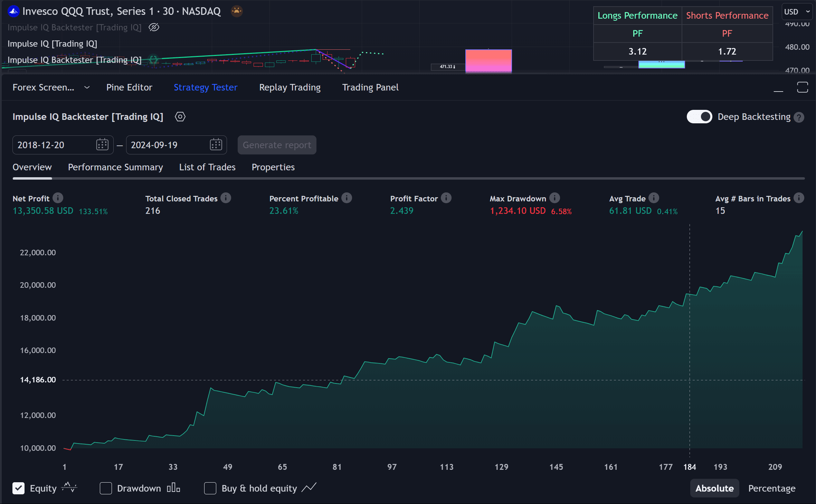
Task: Open start date calendar picker
Action: [x=102, y=145]
